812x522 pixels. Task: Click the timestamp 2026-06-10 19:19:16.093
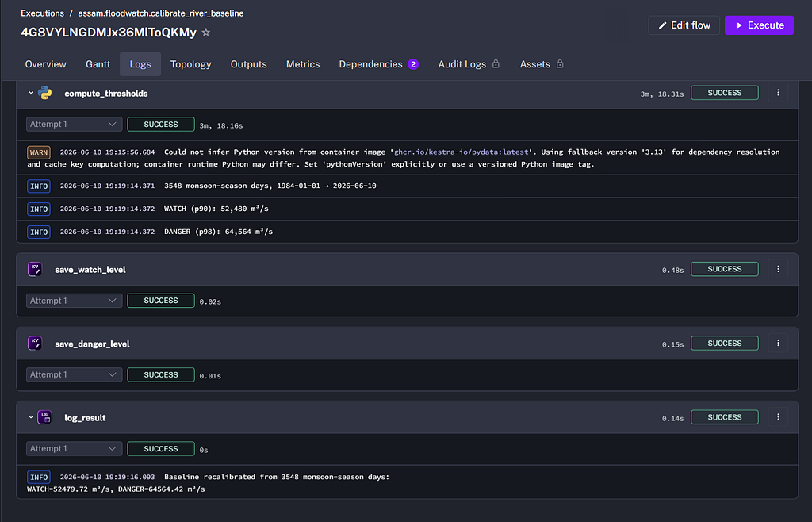107,477
